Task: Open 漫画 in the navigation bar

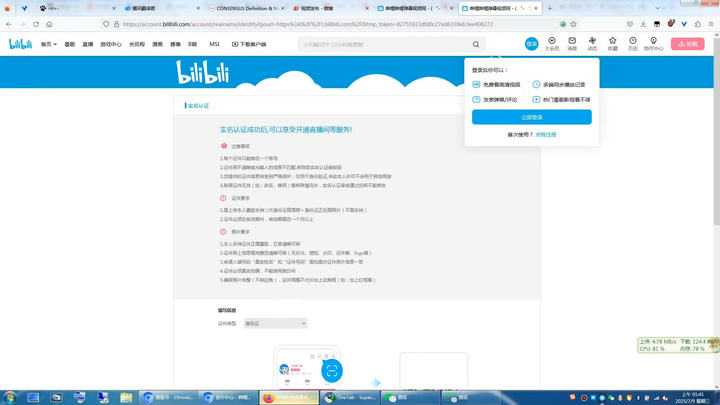Action: coord(158,45)
